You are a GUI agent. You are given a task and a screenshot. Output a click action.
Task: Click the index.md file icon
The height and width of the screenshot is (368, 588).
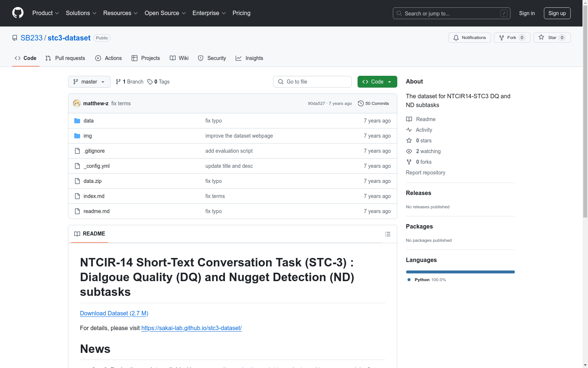pyautogui.click(x=77, y=196)
